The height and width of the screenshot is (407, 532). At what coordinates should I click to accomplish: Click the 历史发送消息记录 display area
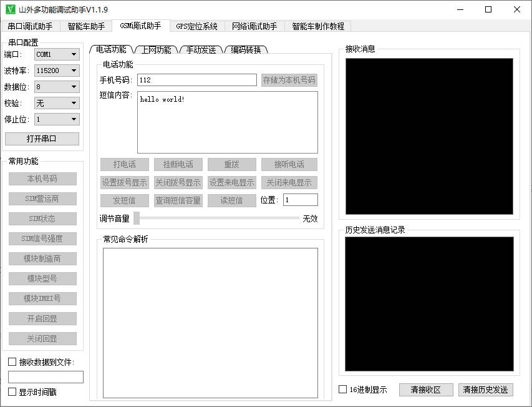coord(429,304)
